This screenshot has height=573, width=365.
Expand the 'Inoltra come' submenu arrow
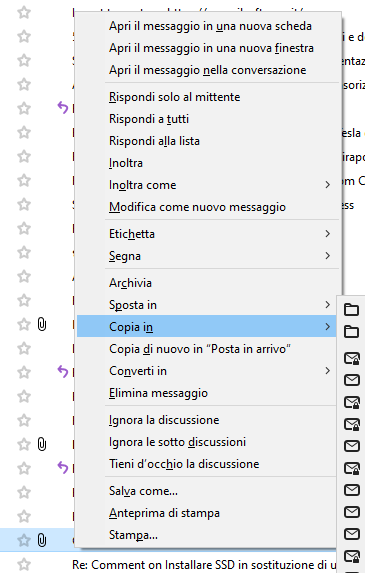click(x=328, y=185)
